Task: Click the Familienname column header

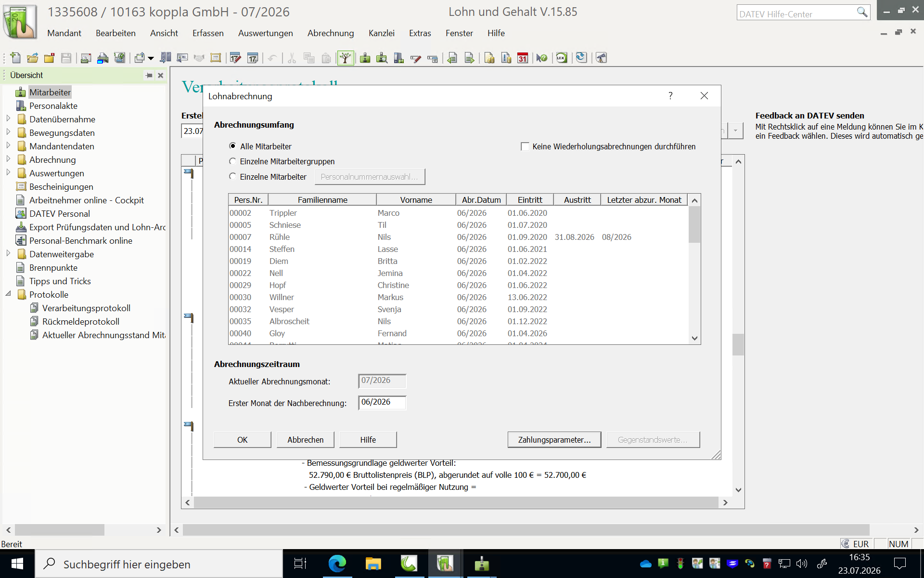Action: (x=322, y=200)
